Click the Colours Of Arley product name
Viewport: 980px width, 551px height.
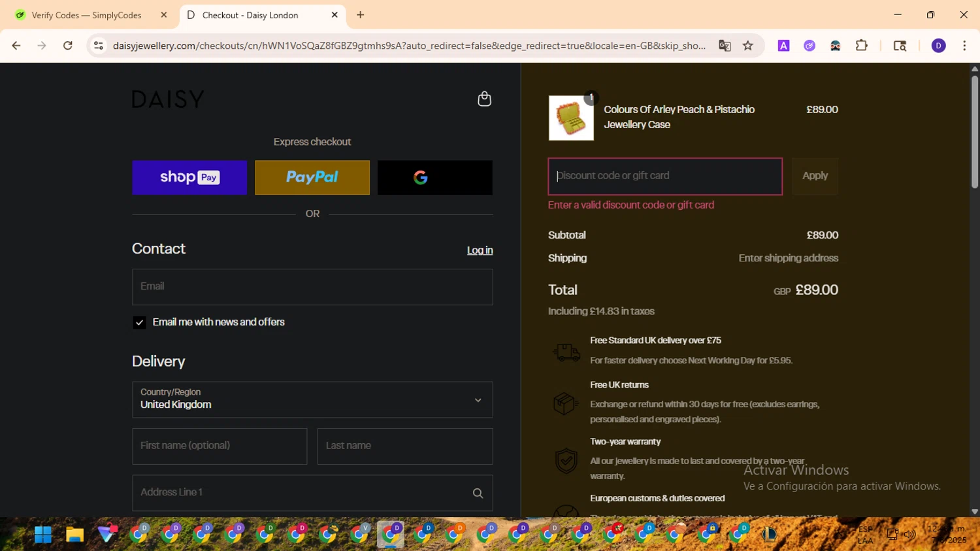pos(679,117)
